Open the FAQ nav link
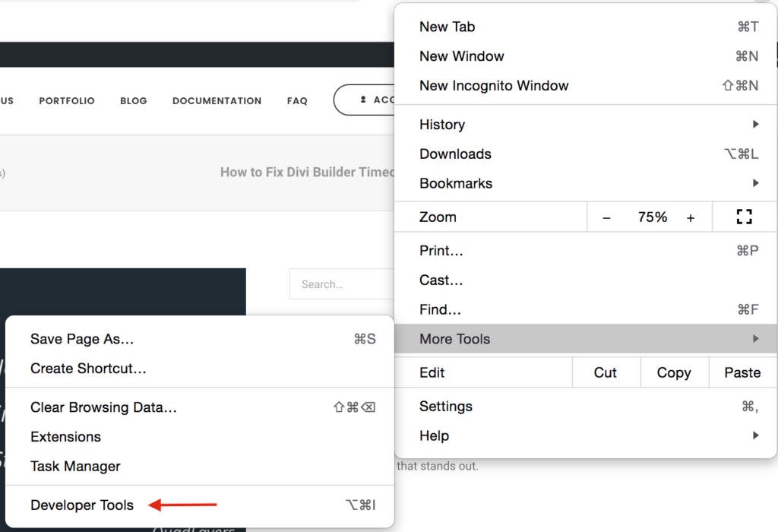This screenshot has width=778, height=532. pyautogui.click(x=297, y=101)
